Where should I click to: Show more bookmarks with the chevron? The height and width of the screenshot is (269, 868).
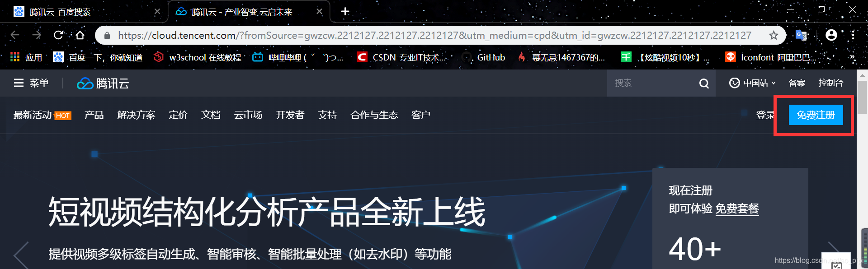coord(852,57)
